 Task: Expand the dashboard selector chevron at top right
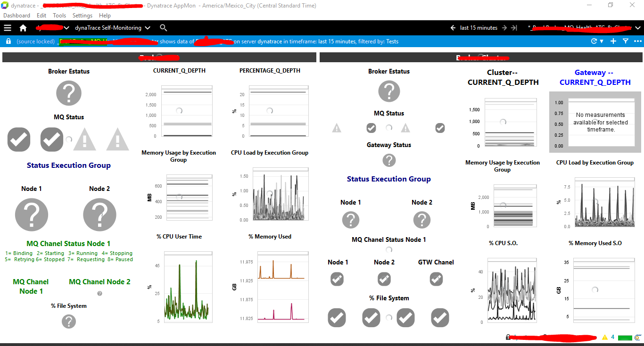[637, 28]
